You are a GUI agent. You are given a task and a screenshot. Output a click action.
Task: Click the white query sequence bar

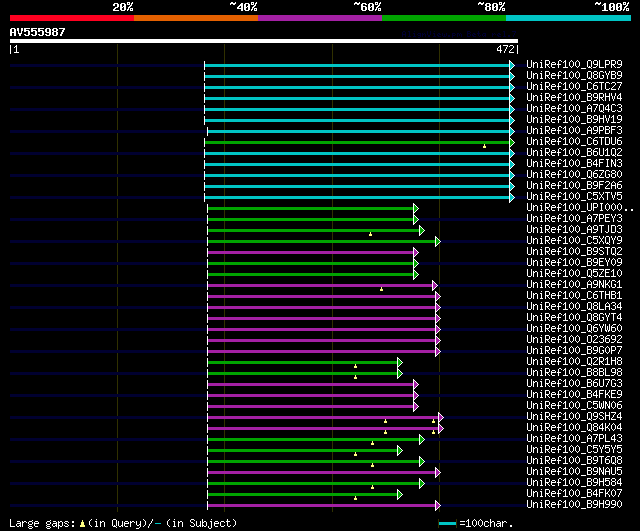click(x=264, y=41)
